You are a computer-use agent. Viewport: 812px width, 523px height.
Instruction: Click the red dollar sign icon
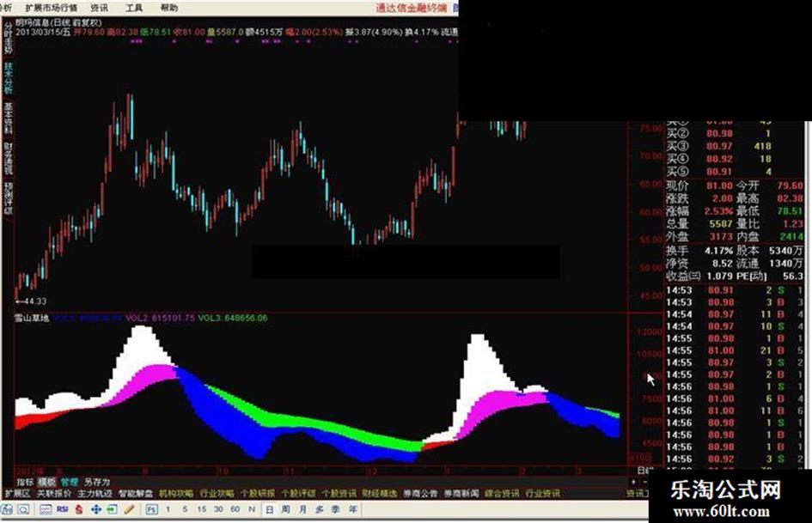[x=79, y=509]
